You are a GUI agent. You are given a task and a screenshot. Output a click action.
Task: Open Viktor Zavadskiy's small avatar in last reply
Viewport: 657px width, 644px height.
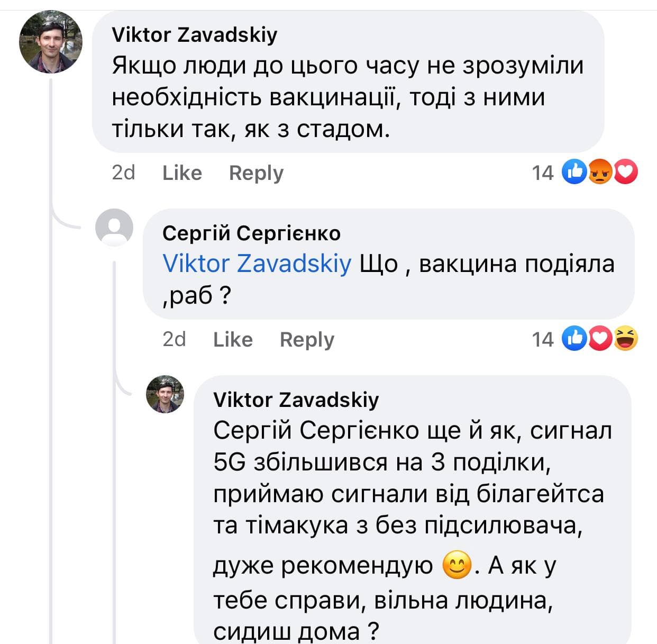165,394
